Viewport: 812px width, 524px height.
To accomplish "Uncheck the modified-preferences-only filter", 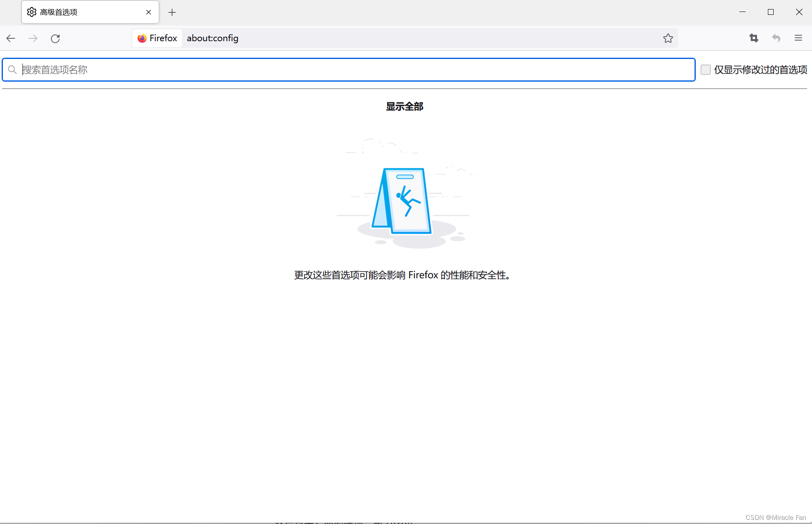I will [706, 70].
